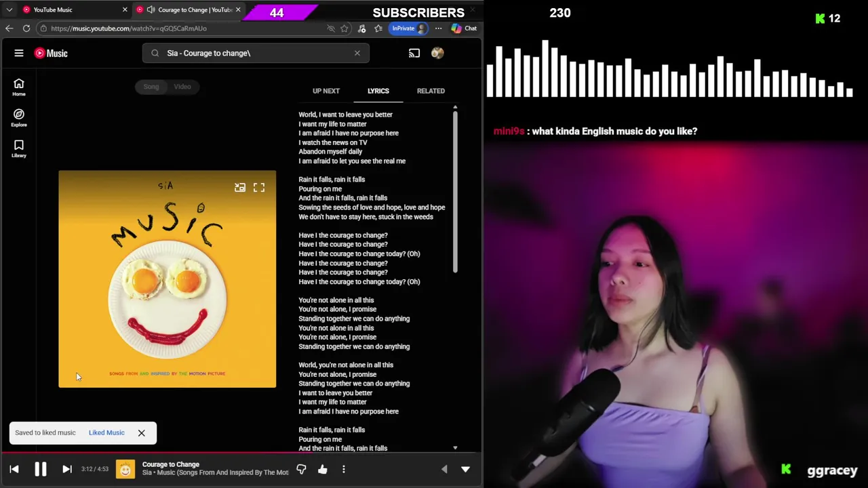Open Explore in the sidebar
The height and width of the screenshot is (488, 868).
(x=19, y=118)
